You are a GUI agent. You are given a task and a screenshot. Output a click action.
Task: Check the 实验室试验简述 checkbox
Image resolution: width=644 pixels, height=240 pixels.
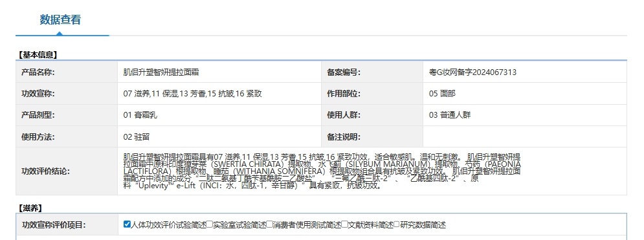210,224
